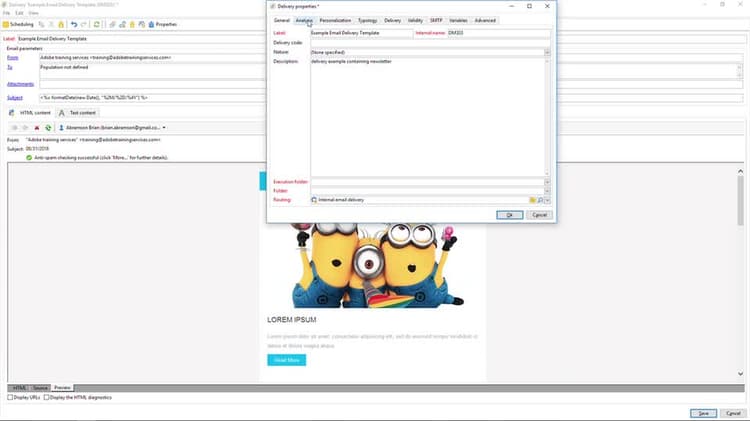Enable Display the HTML diagnostics checkbox

coord(46,397)
